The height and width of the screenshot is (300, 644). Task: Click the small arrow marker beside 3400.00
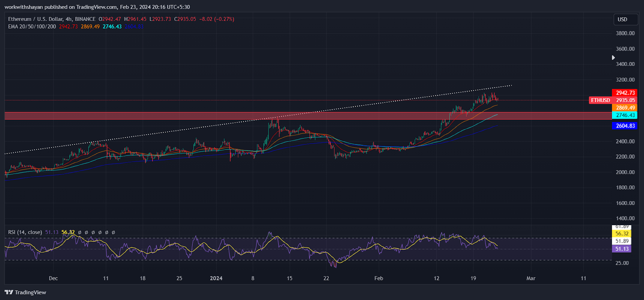tap(613, 58)
